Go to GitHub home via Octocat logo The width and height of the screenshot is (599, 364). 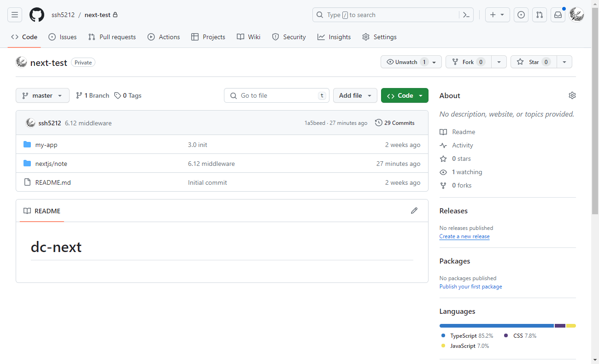point(37,15)
